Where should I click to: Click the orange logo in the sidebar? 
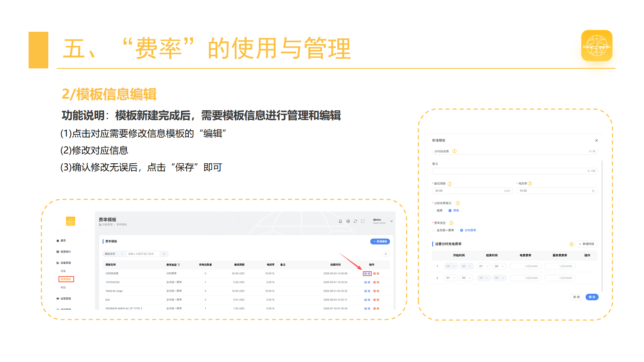click(x=70, y=221)
